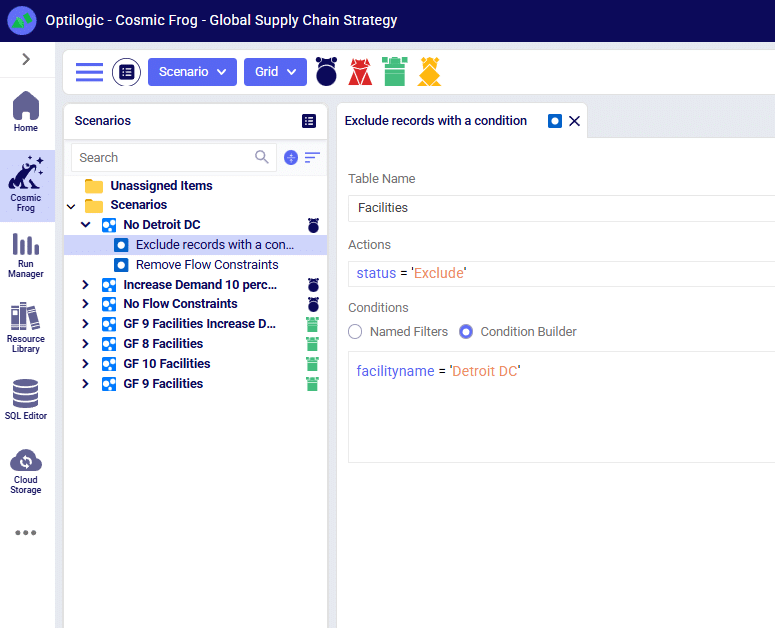Select the dark blue frog engine icon
The height and width of the screenshot is (628, 775).
326,72
